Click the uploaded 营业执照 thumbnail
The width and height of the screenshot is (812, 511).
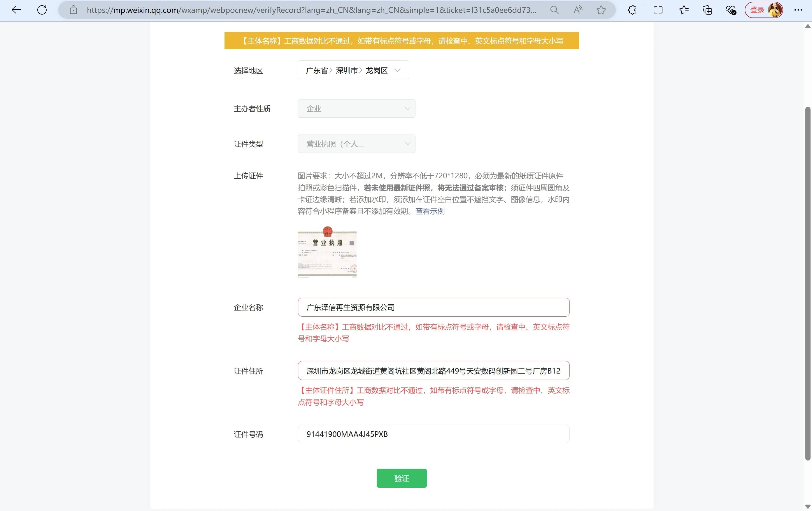coord(327,252)
